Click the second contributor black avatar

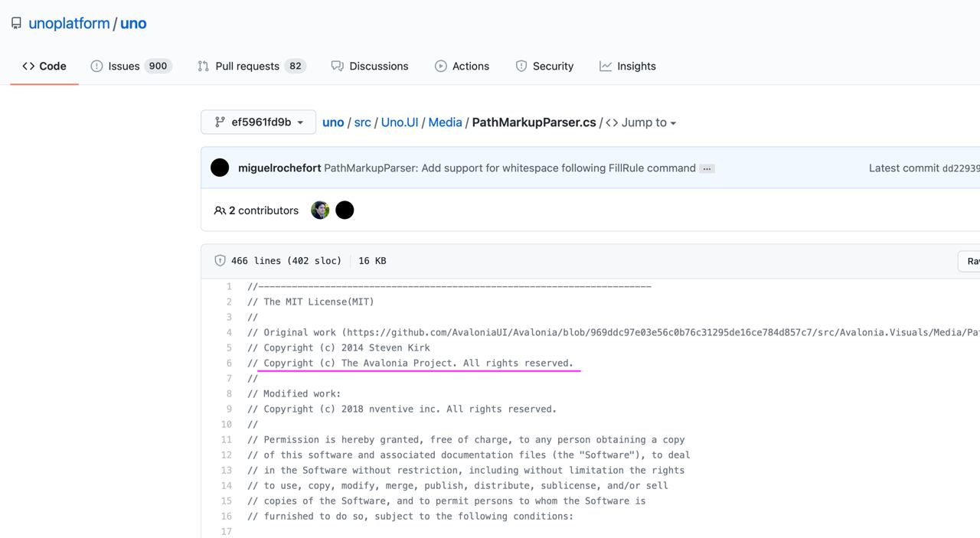pos(345,210)
